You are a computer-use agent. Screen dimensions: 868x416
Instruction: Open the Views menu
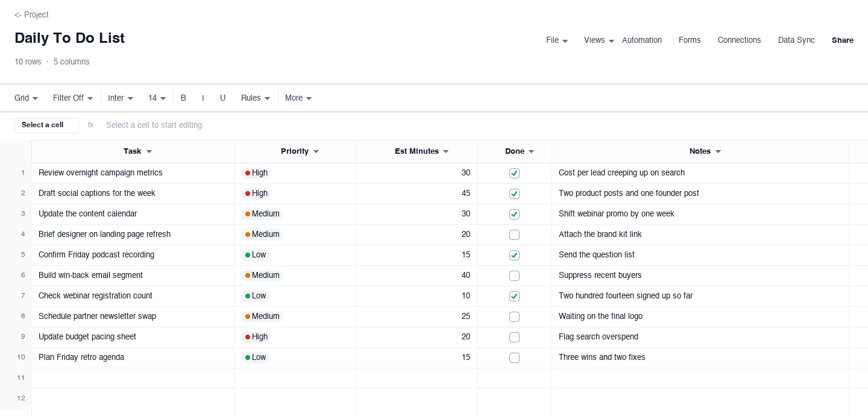point(599,40)
